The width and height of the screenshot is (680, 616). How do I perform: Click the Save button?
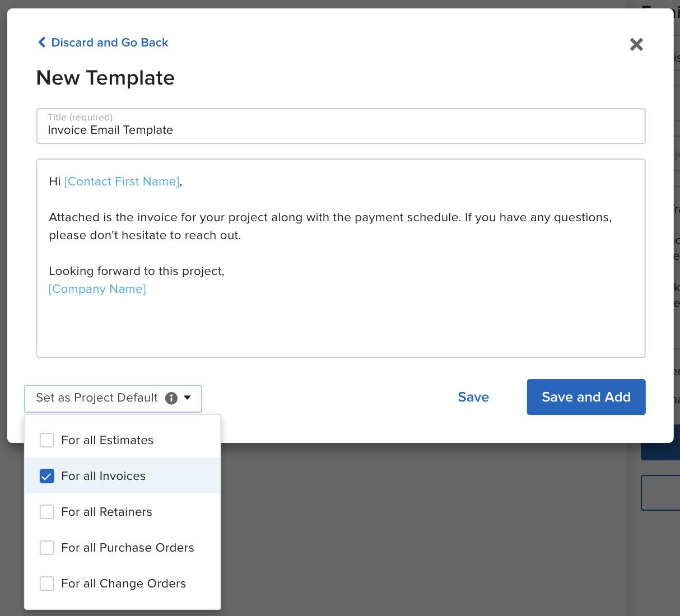(473, 397)
